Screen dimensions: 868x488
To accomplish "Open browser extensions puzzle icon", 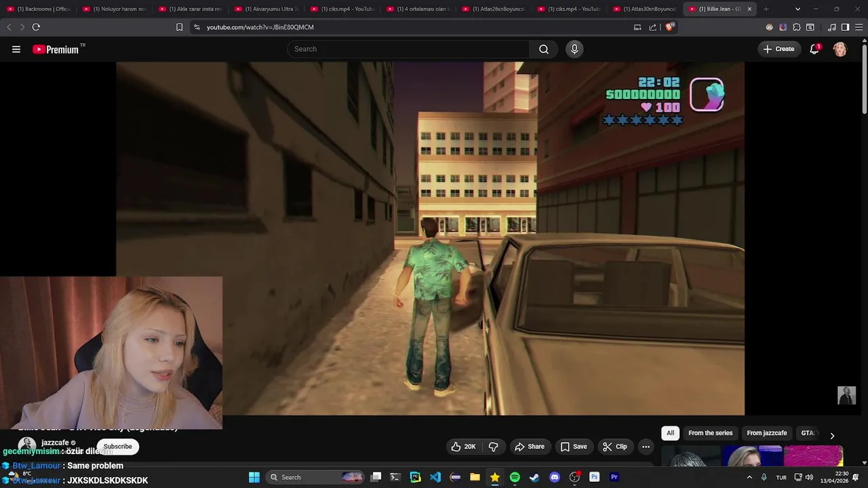I will 797,27.
